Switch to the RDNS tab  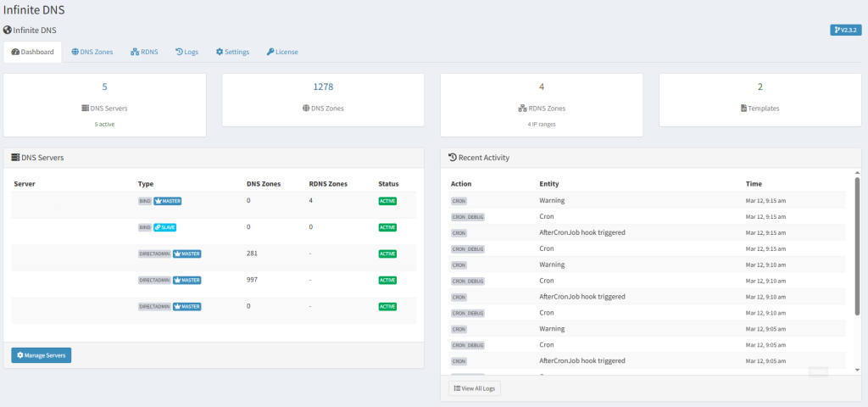(145, 52)
